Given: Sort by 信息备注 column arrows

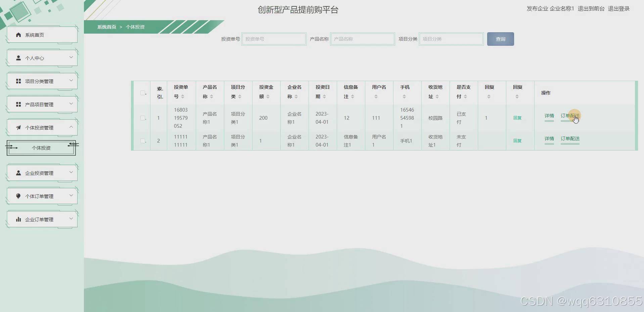Looking at the screenshot, I should coord(353,97).
